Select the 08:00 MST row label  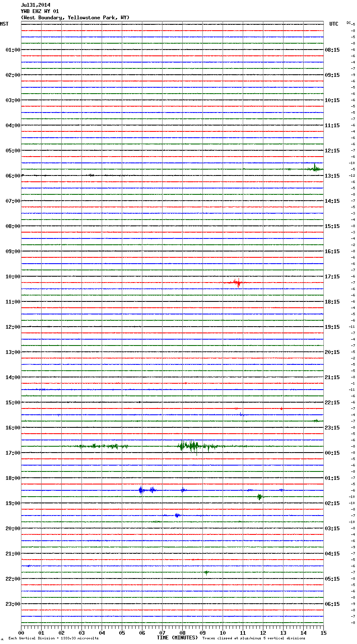13,226
